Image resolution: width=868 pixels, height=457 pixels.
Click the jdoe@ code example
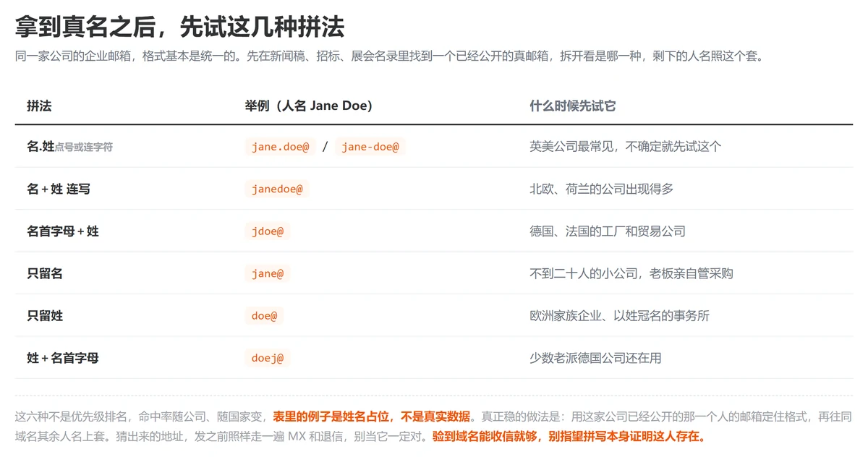tap(268, 231)
